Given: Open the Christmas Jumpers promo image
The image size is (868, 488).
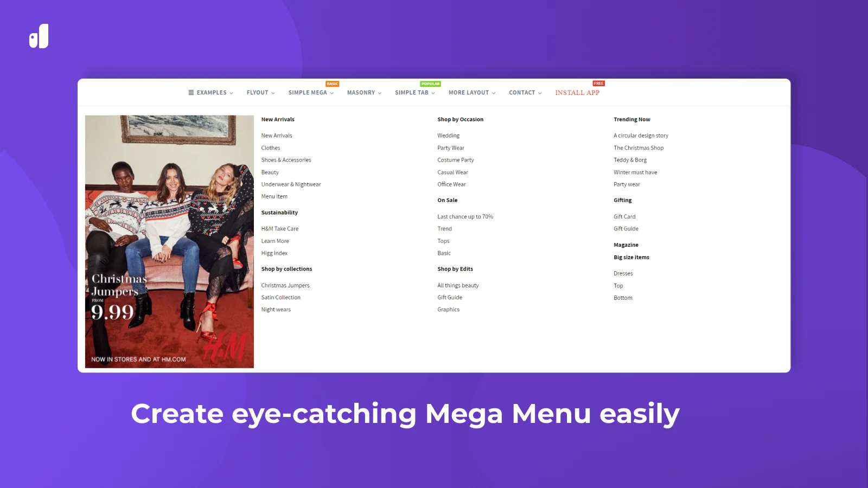Looking at the screenshot, I should [x=169, y=241].
